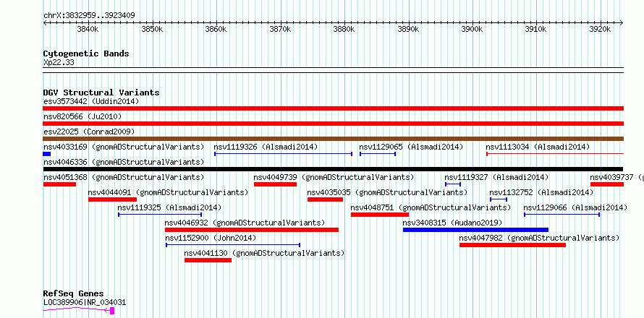Select the red nsv4044091 feature bar

[113, 199]
